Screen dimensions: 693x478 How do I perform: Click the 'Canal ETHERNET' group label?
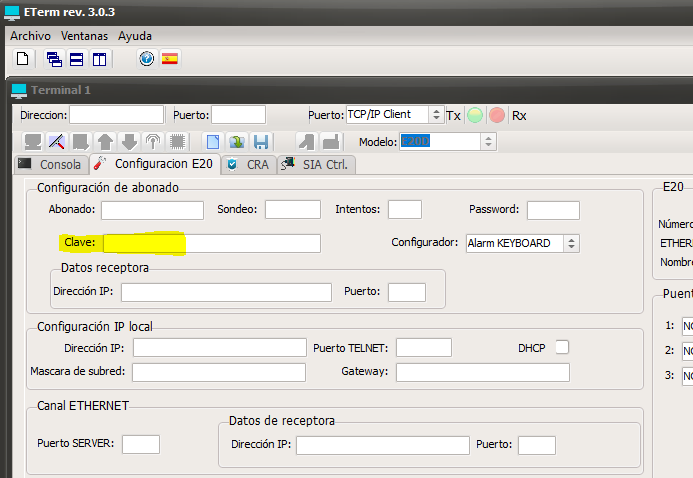(83, 406)
